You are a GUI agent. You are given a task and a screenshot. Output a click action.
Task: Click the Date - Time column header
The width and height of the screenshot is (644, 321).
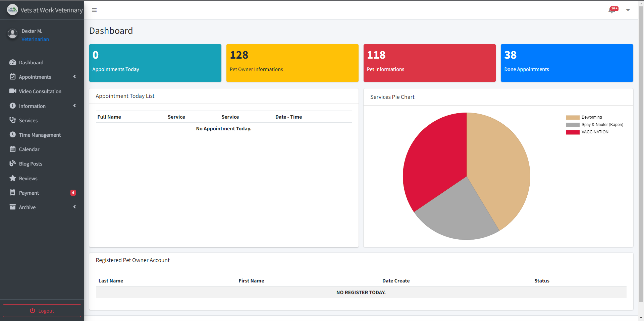288,117
